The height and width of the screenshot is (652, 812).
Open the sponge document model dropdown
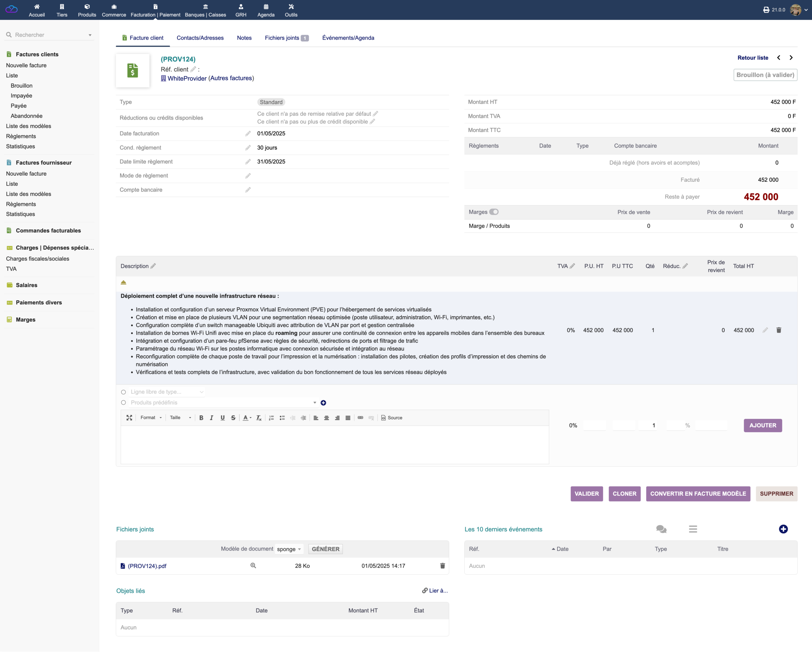[289, 549]
